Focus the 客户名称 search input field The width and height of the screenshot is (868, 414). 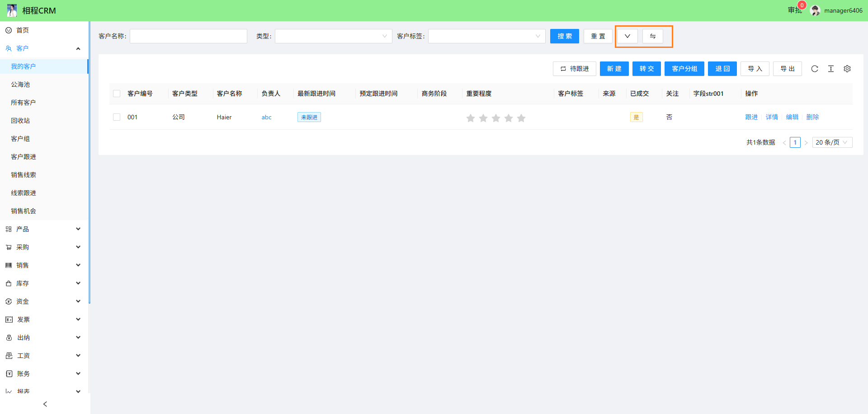pos(189,36)
